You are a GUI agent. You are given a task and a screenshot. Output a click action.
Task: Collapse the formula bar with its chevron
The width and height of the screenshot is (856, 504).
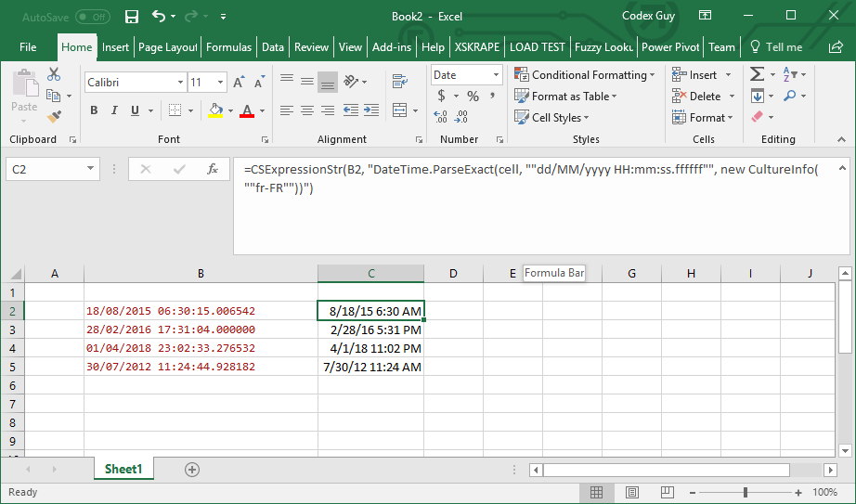coord(842,168)
